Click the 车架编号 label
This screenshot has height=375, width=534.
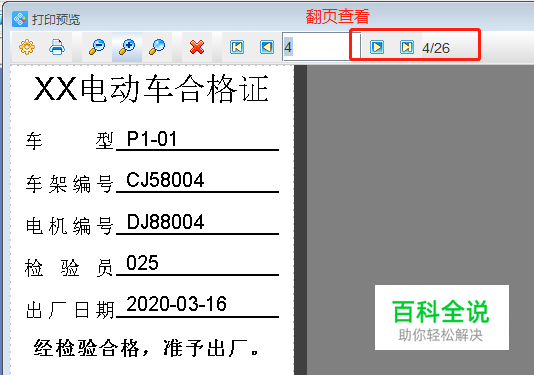69,184
